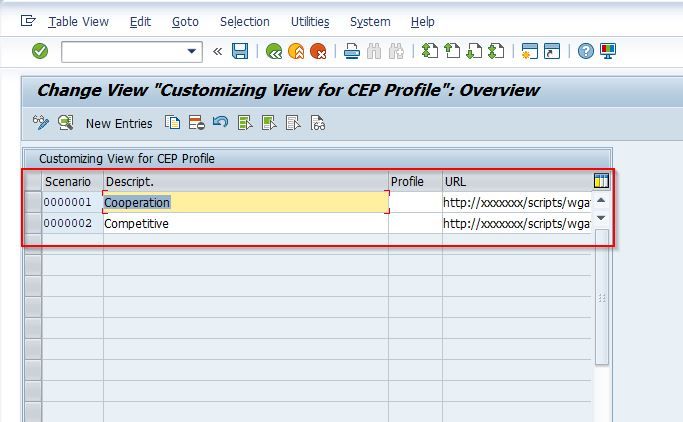Click the red Cancel icon

(x=318, y=51)
